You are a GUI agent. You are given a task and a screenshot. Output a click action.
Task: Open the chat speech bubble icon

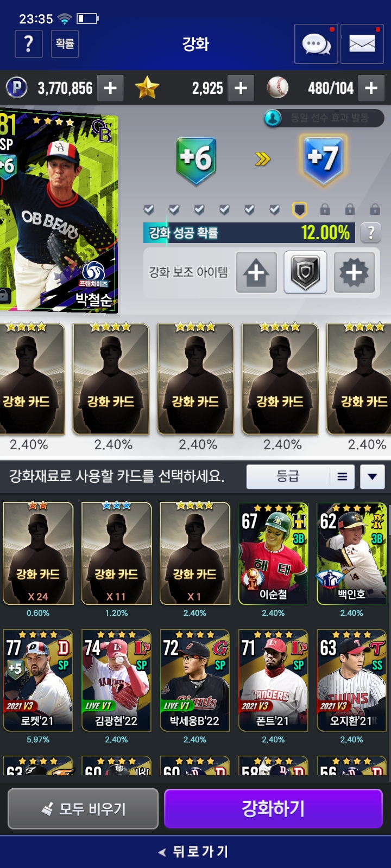click(316, 44)
